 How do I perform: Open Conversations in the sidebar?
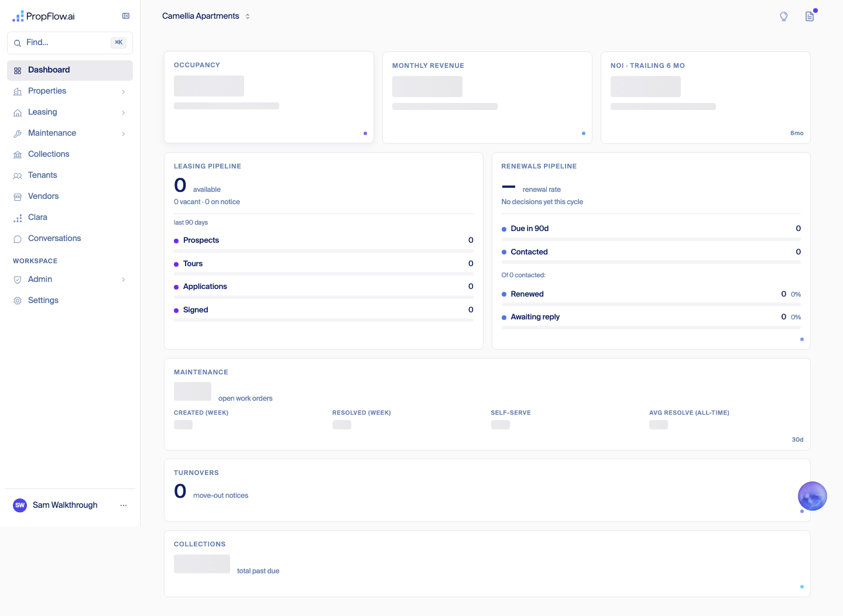(70, 239)
